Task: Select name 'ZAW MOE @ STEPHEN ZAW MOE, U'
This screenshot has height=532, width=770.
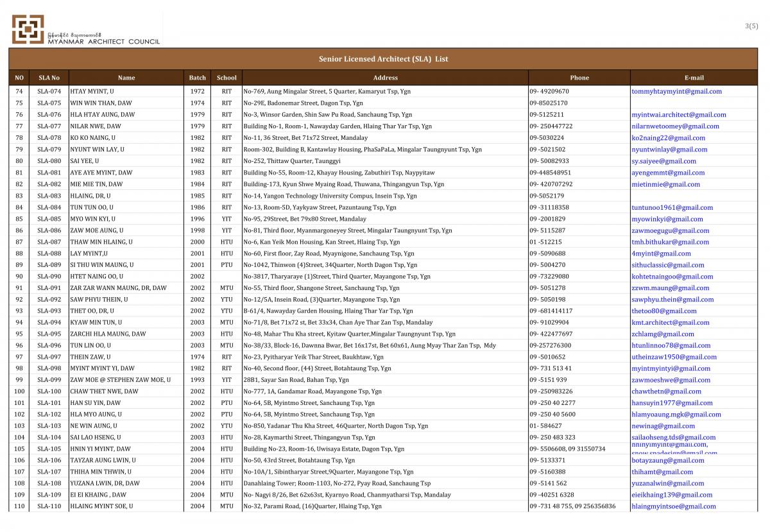Action: tap(120, 380)
